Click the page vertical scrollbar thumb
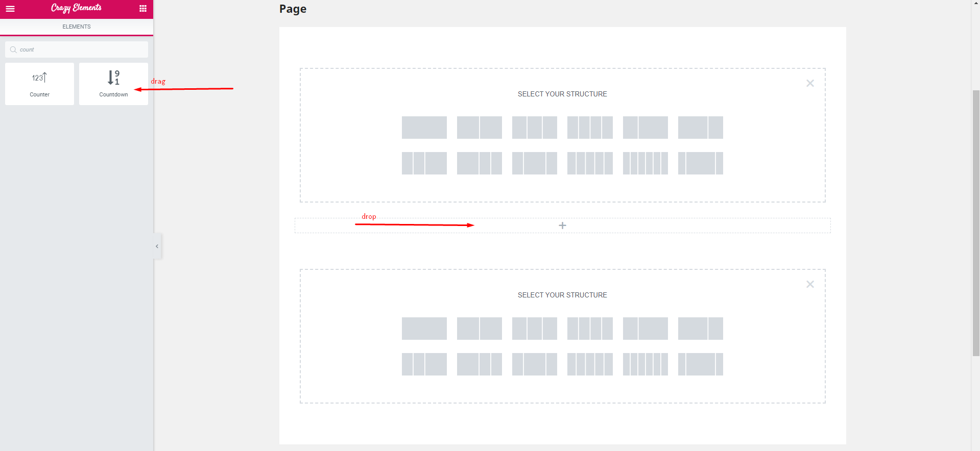980x451 pixels. 975,223
